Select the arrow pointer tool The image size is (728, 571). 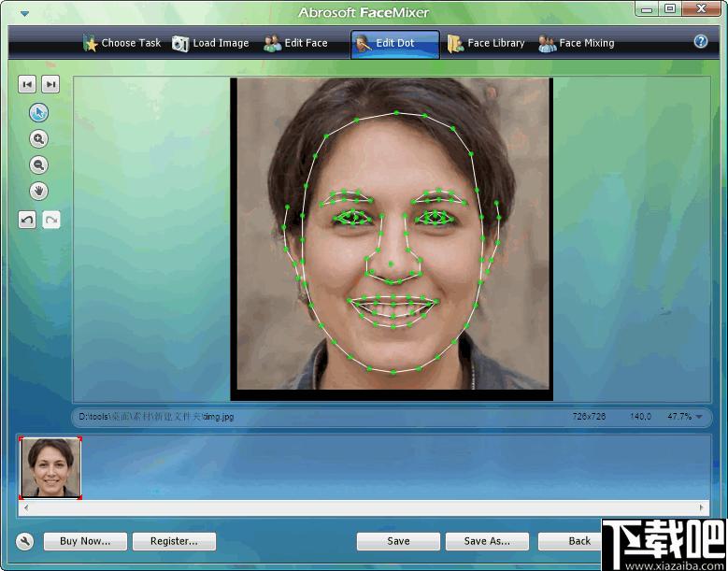click(x=38, y=113)
